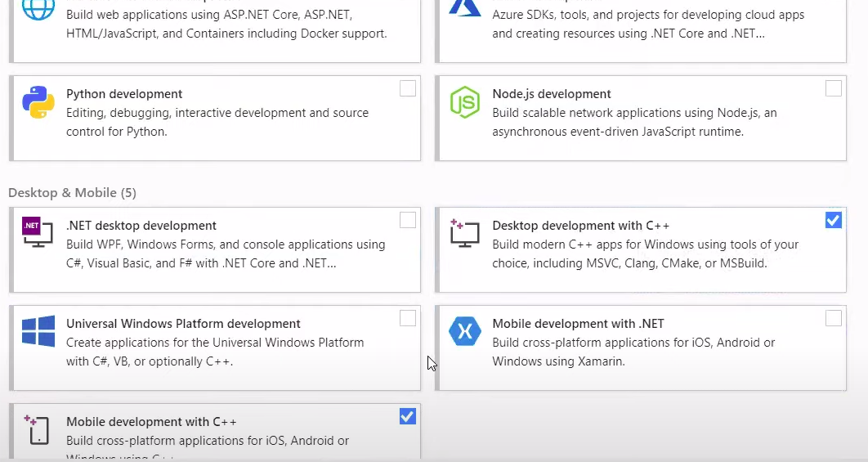Click the .NET desktop development icon
868x462 pixels.
[x=37, y=232]
